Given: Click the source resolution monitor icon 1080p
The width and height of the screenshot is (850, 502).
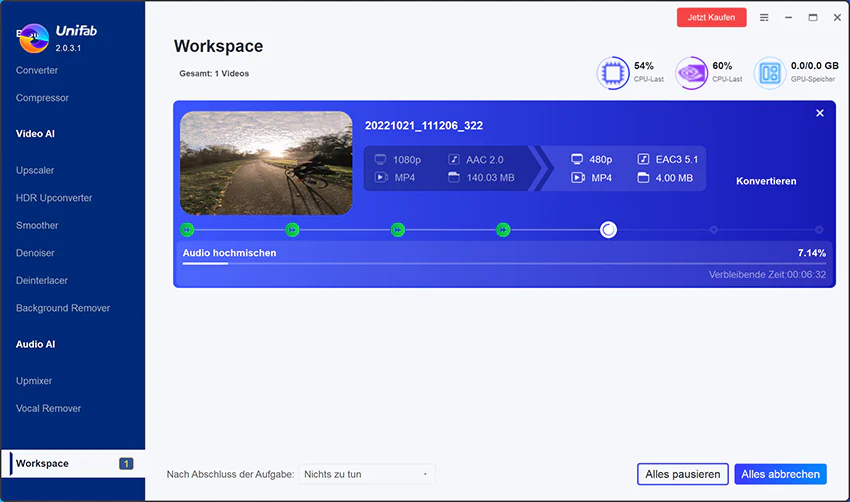Looking at the screenshot, I should [x=381, y=159].
